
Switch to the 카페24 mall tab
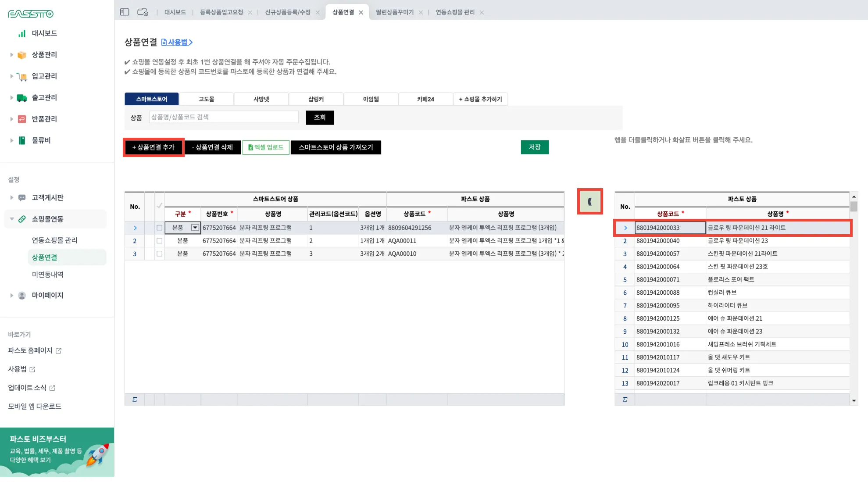click(425, 99)
